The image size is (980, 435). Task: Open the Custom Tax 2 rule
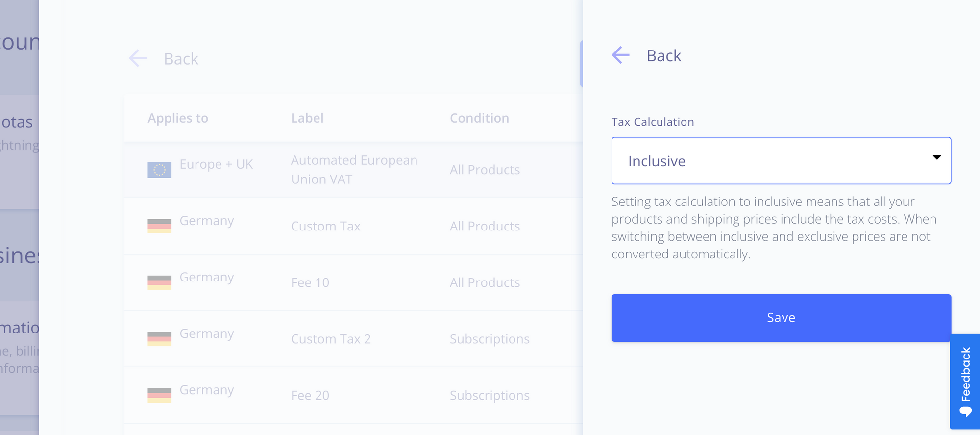353,339
